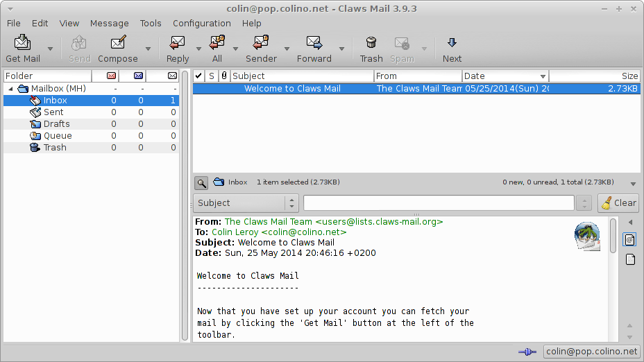Open the View menu

pos(69,24)
